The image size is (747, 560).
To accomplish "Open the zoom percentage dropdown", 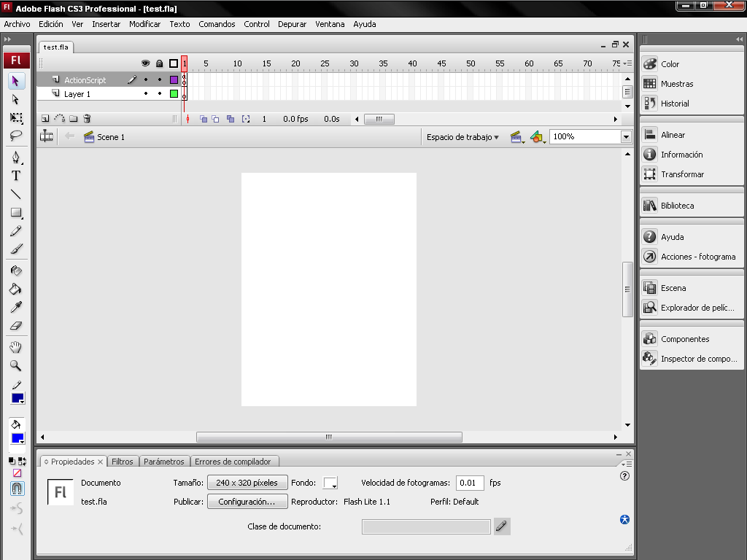I will 626,137.
